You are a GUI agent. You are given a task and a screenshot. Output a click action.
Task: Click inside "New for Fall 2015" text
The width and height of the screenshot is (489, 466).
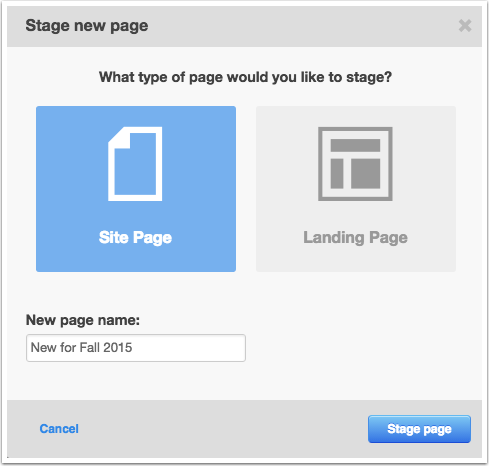coord(81,348)
